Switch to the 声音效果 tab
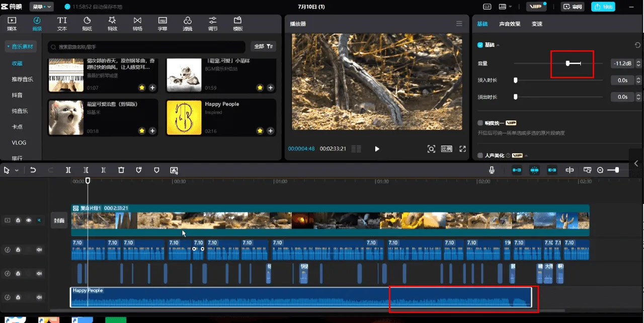644x323 pixels. pos(510,24)
